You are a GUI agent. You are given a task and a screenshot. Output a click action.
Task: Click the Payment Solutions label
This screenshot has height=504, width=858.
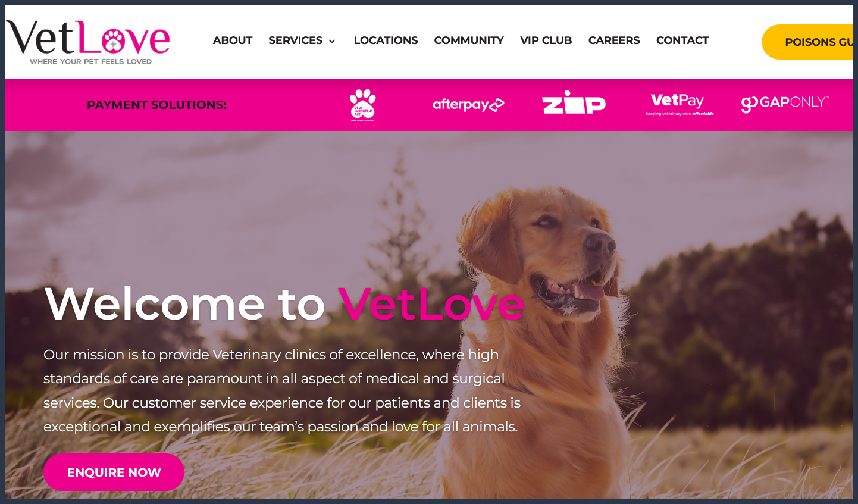point(156,105)
